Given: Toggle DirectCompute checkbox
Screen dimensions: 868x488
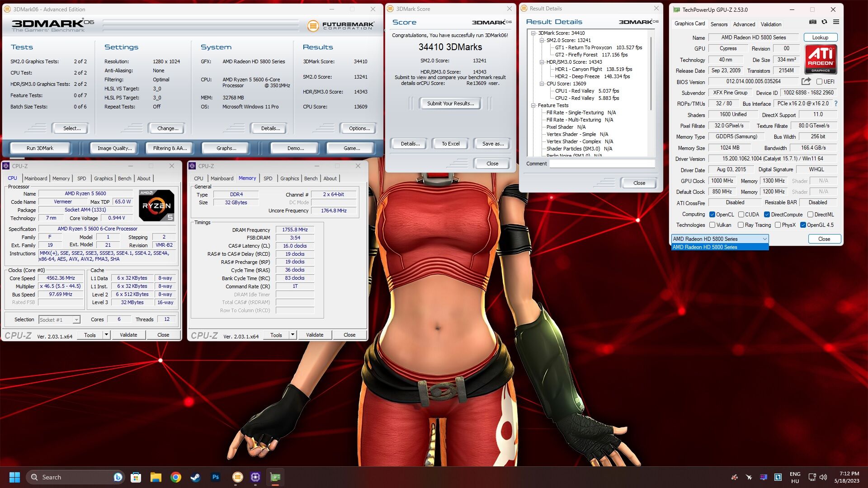Looking at the screenshot, I should click(767, 215).
